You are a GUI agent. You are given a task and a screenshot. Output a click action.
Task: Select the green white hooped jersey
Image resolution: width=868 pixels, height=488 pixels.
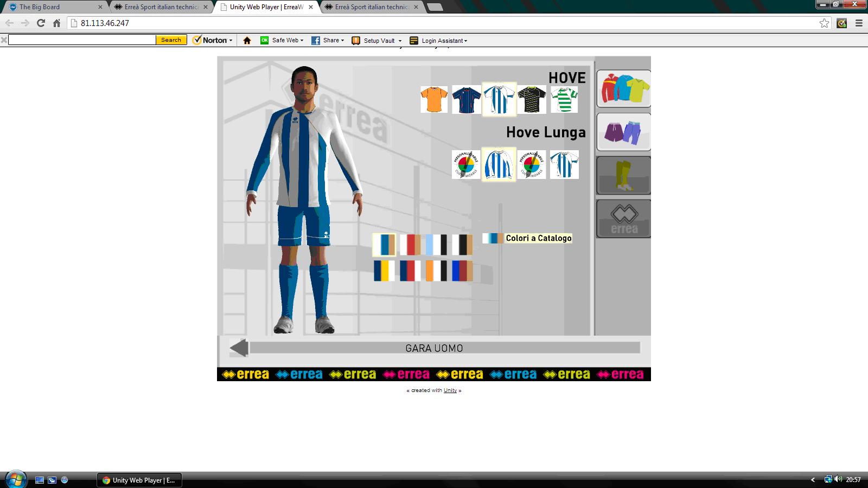coord(564,99)
